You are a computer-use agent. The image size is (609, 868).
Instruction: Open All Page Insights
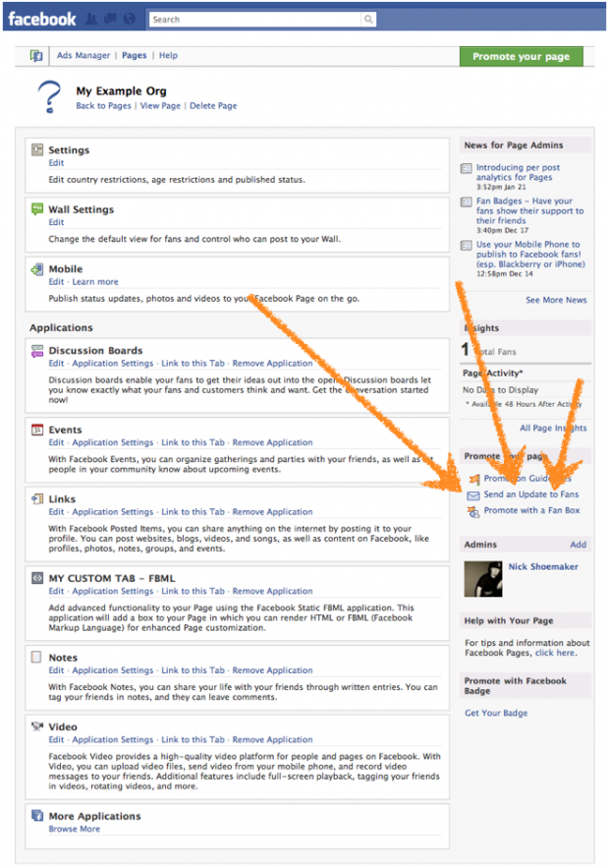click(x=553, y=428)
